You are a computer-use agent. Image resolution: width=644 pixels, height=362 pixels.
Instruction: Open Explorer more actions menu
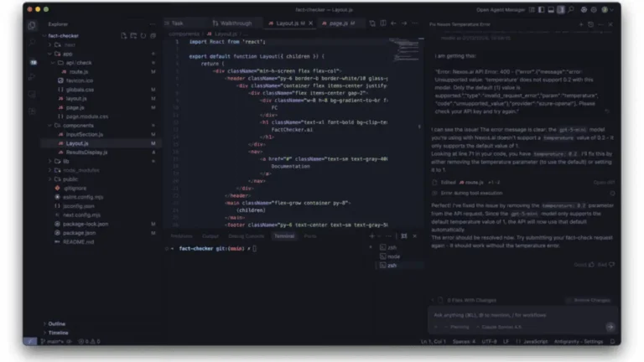[153, 24]
